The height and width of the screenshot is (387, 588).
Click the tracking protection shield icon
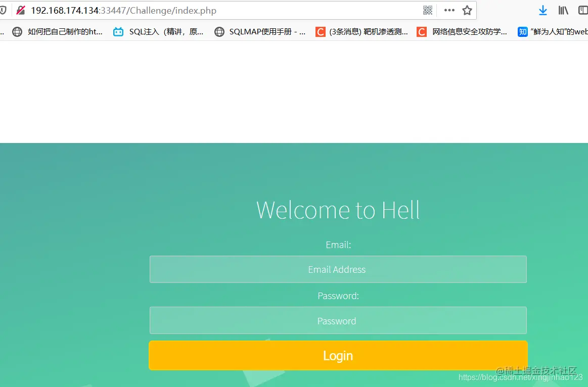3,10
